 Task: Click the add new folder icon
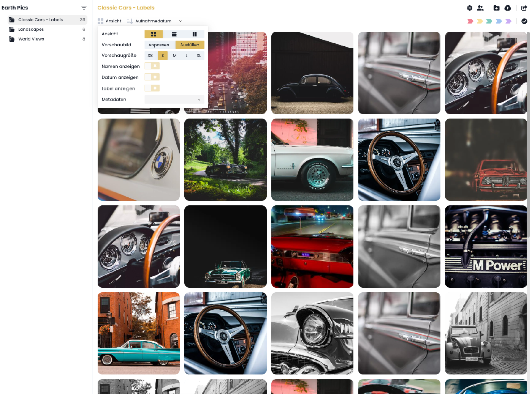497,8
